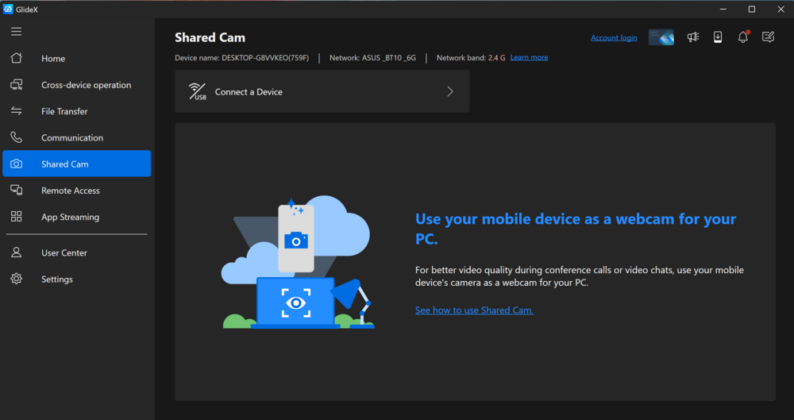Click the mobile download icon in header
Viewport: 794px width, 420px height.
[x=718, y=37]
